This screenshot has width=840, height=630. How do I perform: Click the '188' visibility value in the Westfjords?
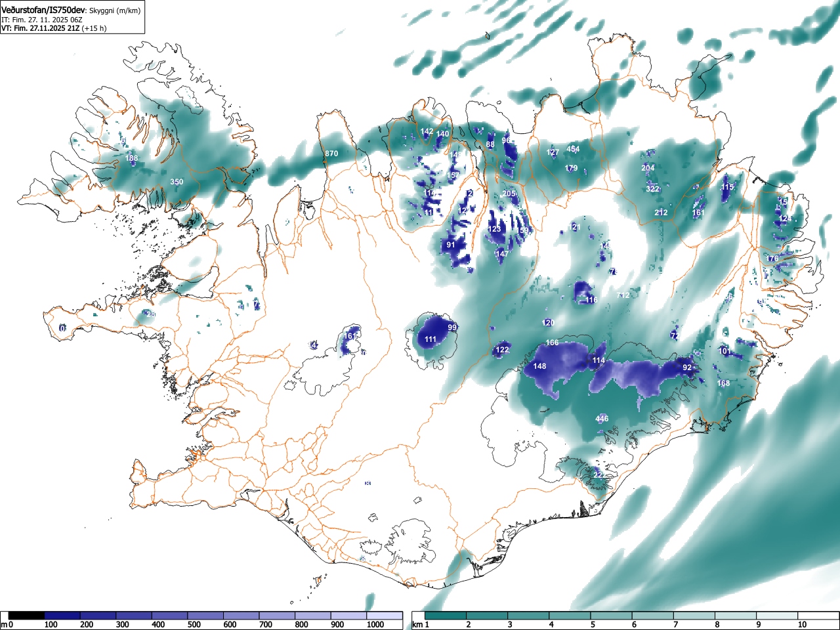coord(132,158)
